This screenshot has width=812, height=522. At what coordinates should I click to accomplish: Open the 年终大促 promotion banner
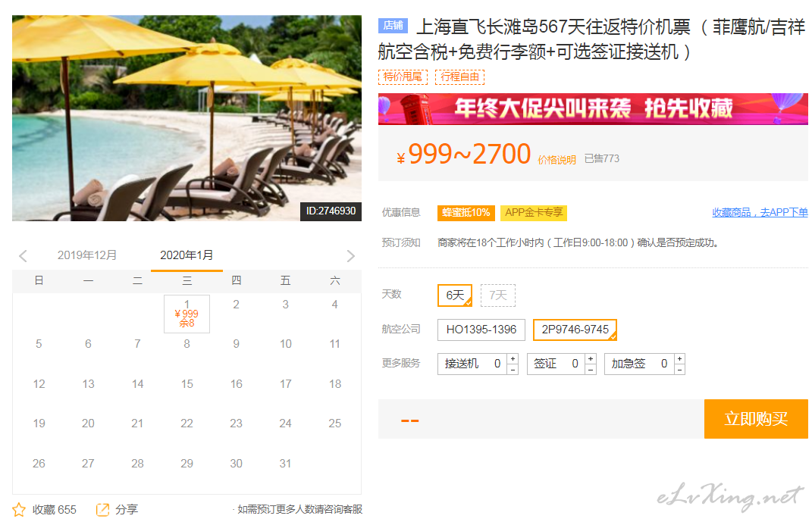pos(593,108)
